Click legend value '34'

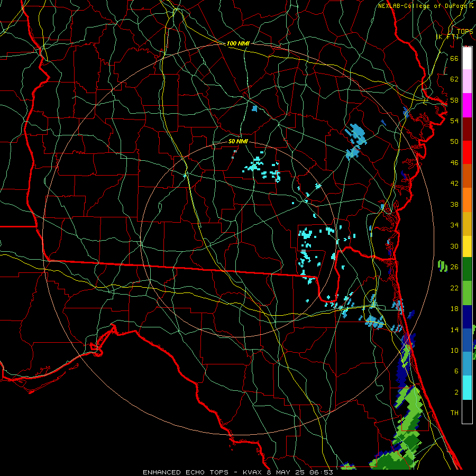pyautogui.click(x=454, y=225)
